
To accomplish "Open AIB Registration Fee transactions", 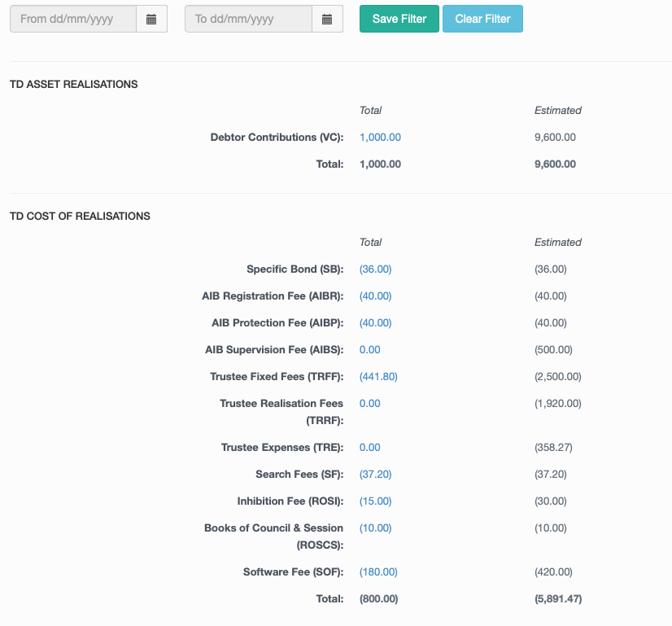I will click(375, 295).
